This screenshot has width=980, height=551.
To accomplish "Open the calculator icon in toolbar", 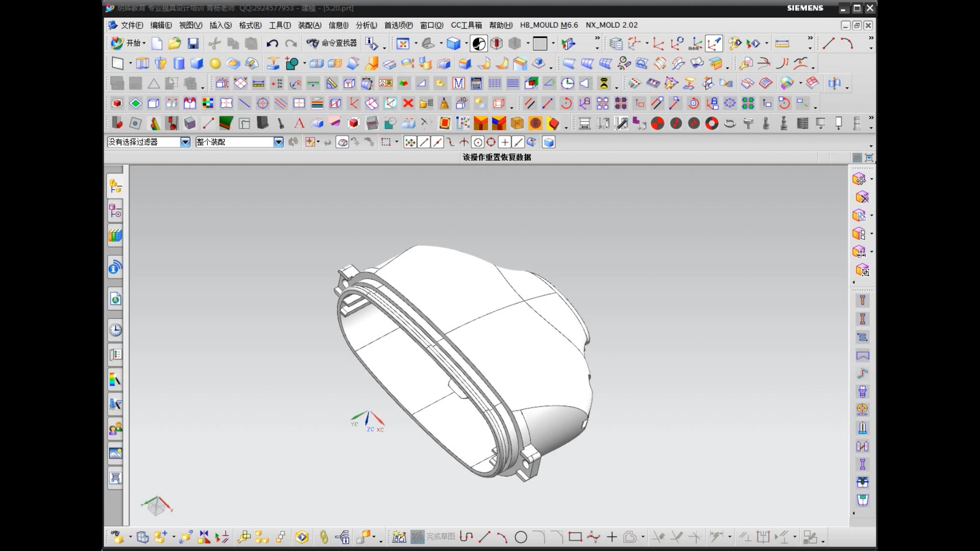I will [x=476, y=83].
